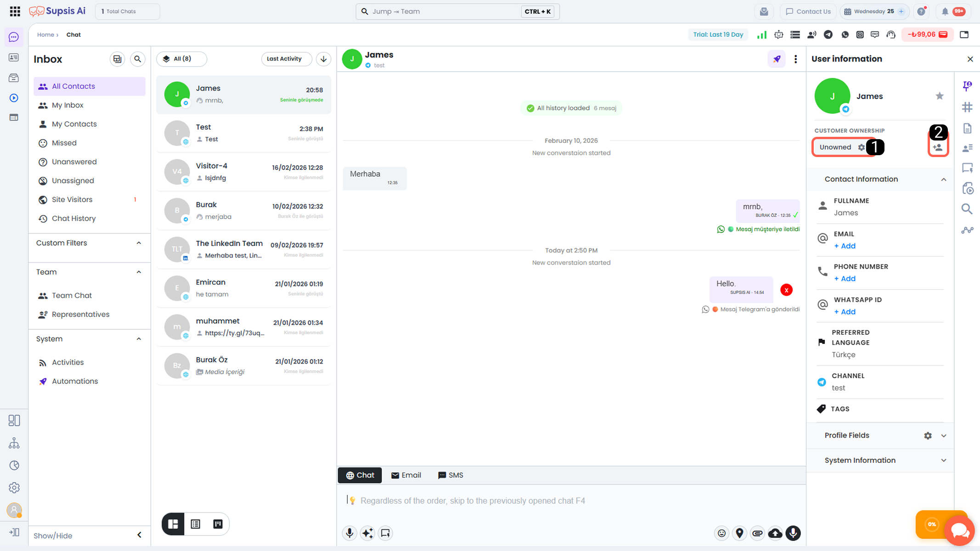Collapse sidebar with Show/Hide arrow

pyautogui.click(x=140, y=535)
